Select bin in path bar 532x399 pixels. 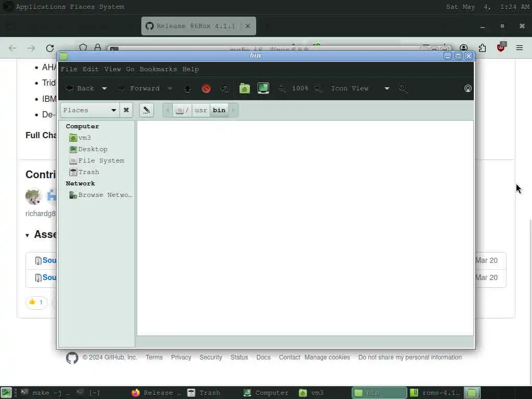pyautogui.click(x=219, y=110)
